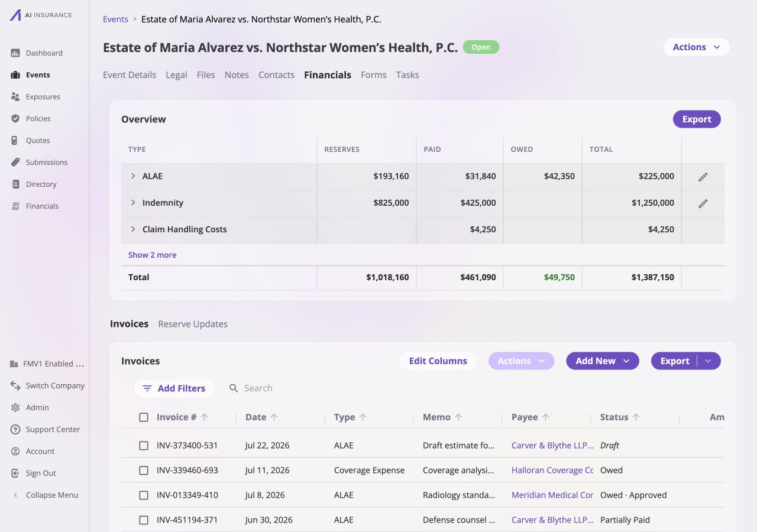Expand the ALAE overview row
The image size is (757, 532).
(133, 176)
